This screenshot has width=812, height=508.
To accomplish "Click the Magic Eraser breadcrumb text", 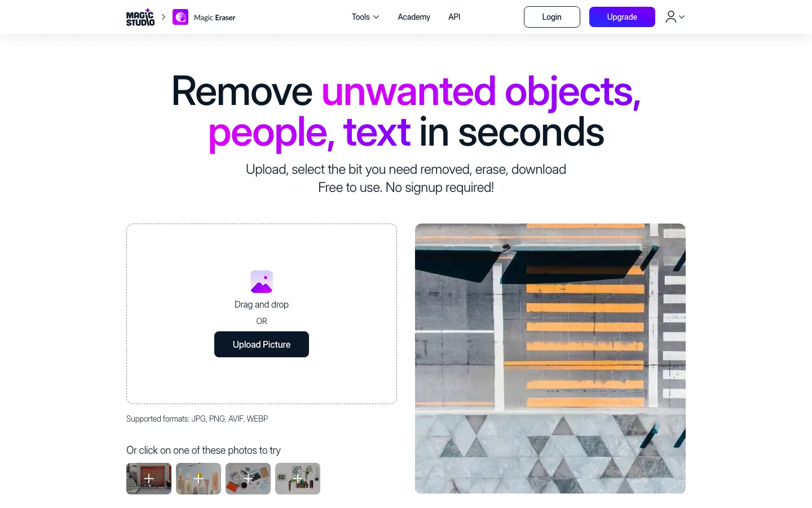I will point(214,17).
